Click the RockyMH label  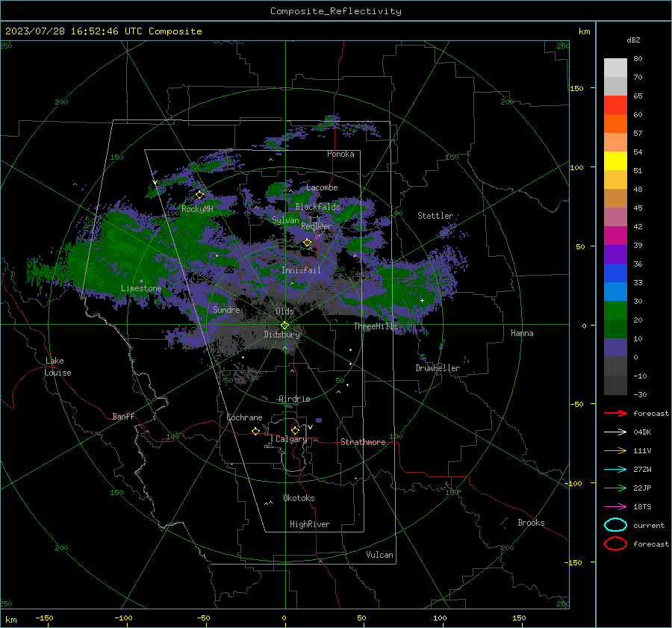[x=197, y=209]
